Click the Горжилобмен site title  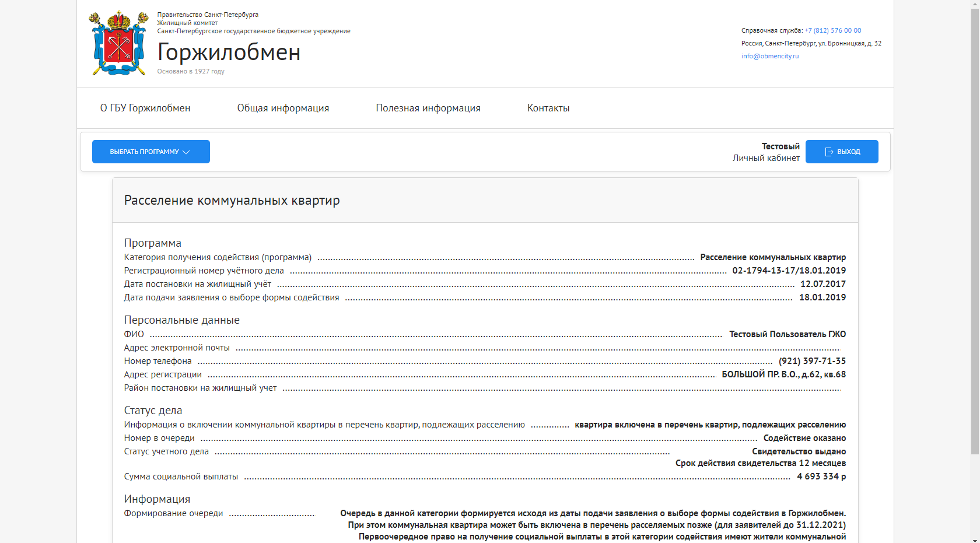pos(229,52)
